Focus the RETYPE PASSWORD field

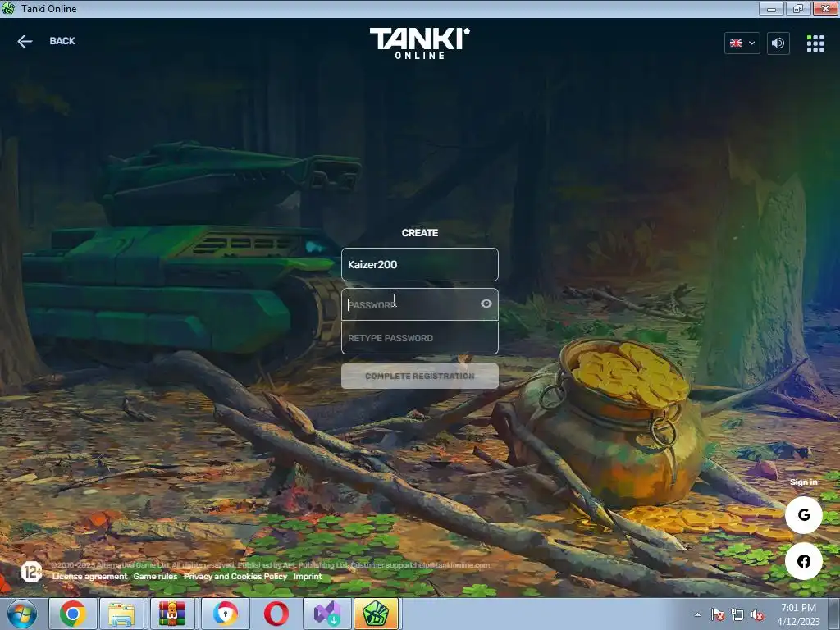coord(419,337)
